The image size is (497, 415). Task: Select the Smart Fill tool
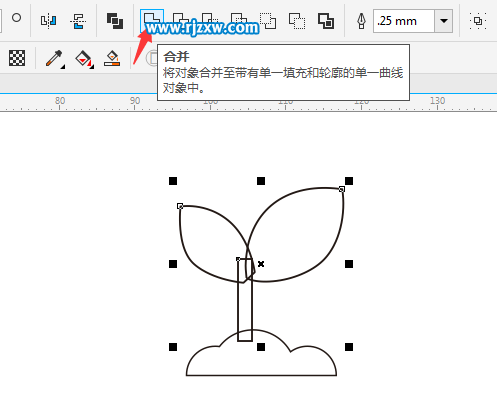[112, 58]
